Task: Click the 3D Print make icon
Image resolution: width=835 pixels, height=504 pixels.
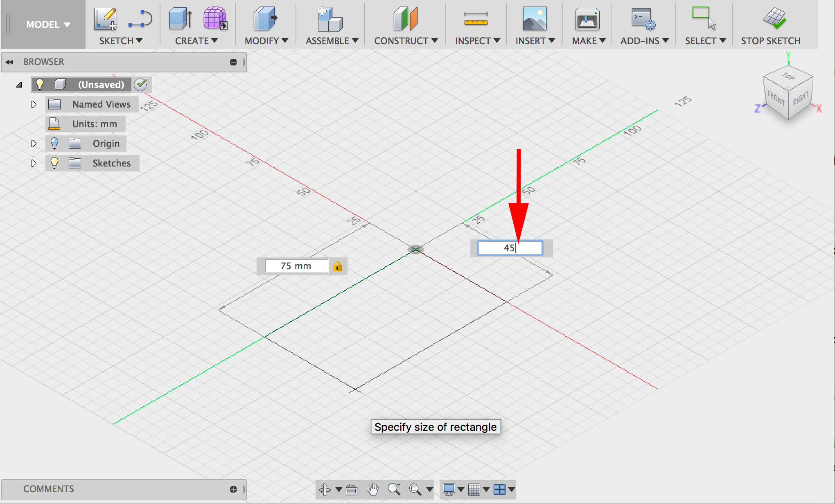Action: pos(587,19)
